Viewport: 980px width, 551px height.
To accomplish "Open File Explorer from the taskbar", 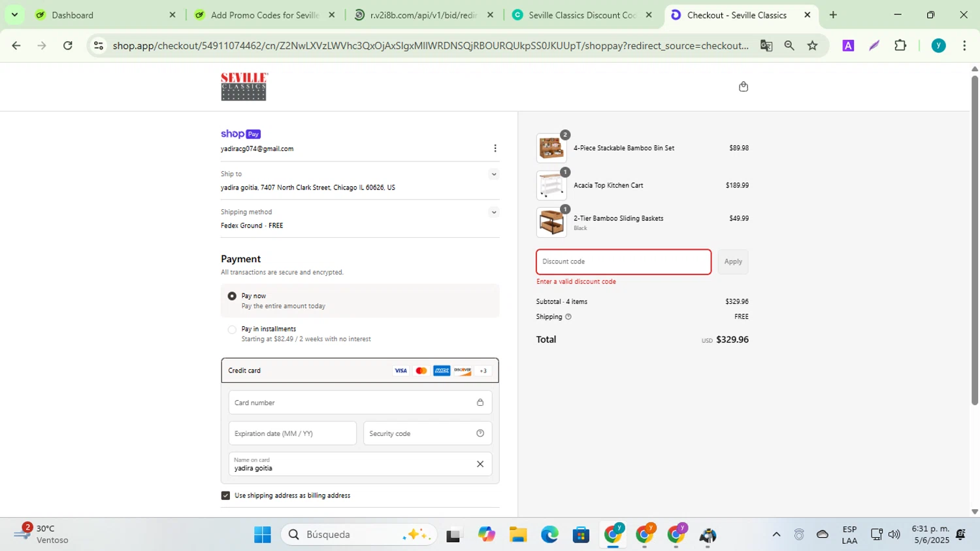I will pyautogui.click(x=518, y=535).
